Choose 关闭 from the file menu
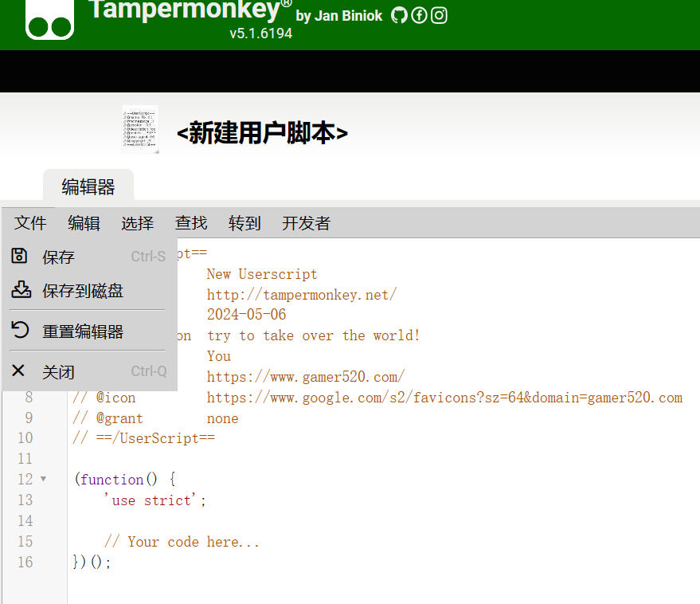The height and width of the screenshot is (604, 700). click(88, 371)
